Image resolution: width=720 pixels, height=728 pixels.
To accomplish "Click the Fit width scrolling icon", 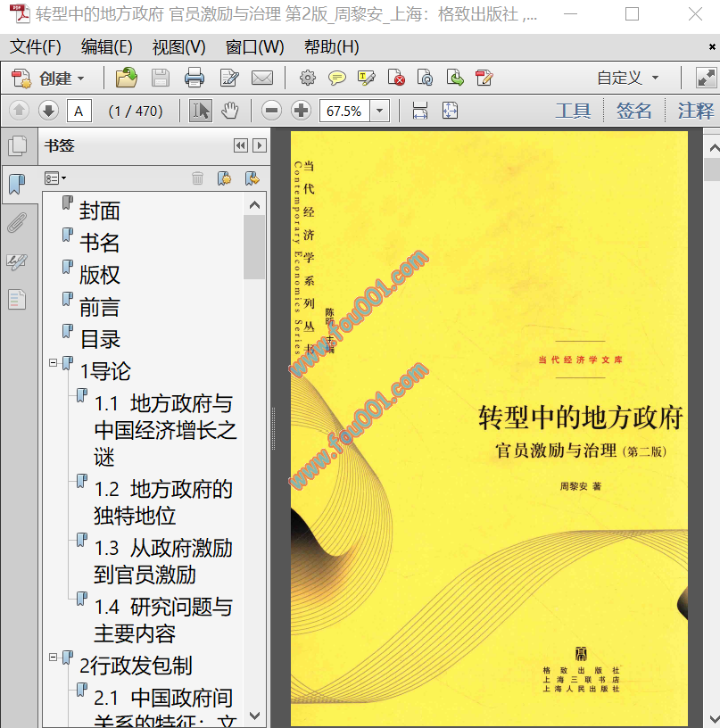I will point(420,111).
